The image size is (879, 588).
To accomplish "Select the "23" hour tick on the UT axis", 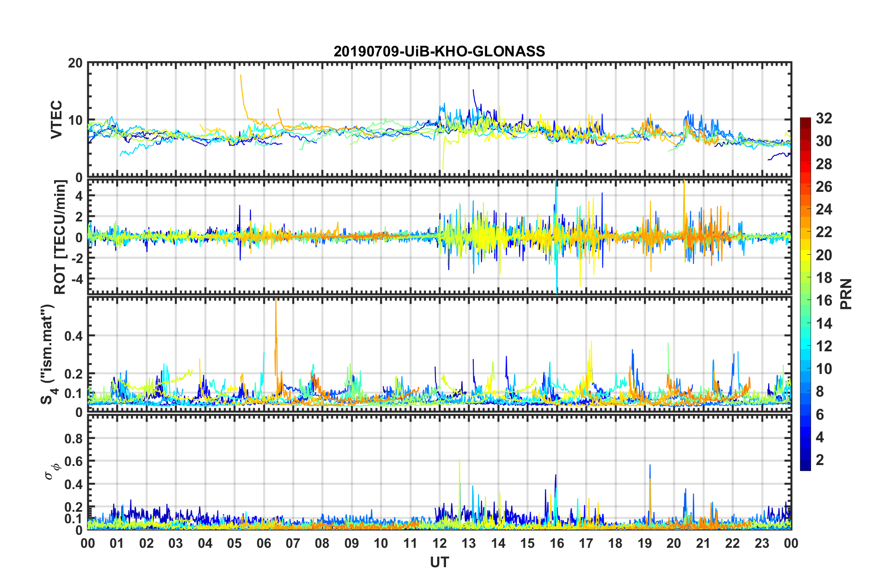I will point(762,543).
